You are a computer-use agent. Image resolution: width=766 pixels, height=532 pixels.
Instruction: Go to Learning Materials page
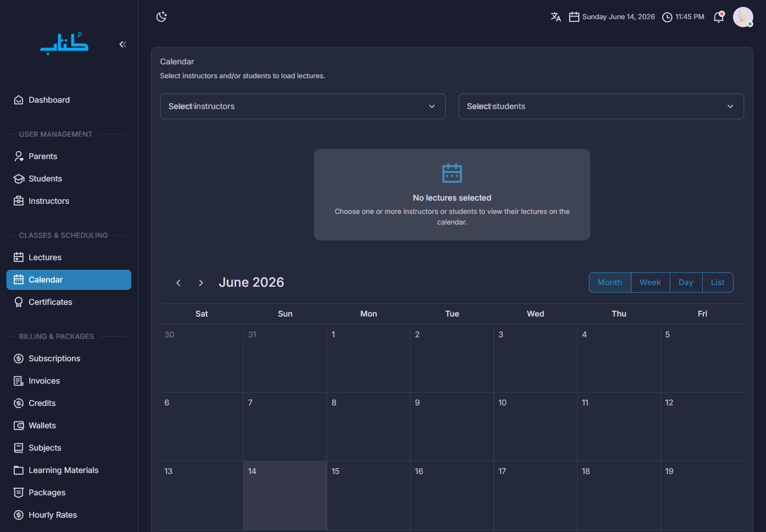coord(69,470)
